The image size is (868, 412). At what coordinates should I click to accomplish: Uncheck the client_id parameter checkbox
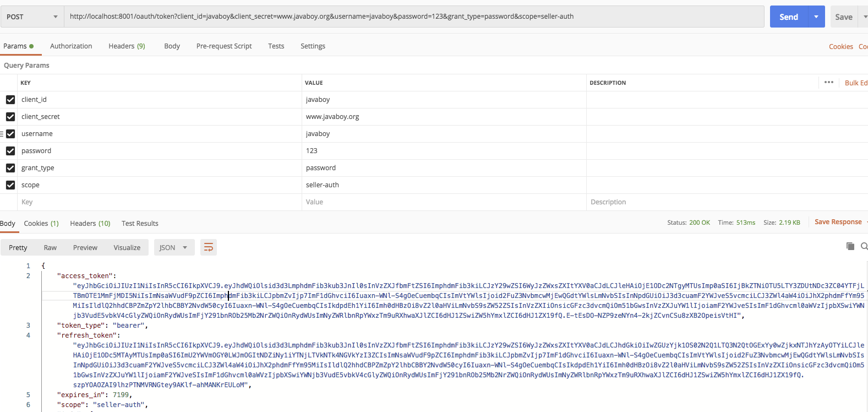pos(10,100)
